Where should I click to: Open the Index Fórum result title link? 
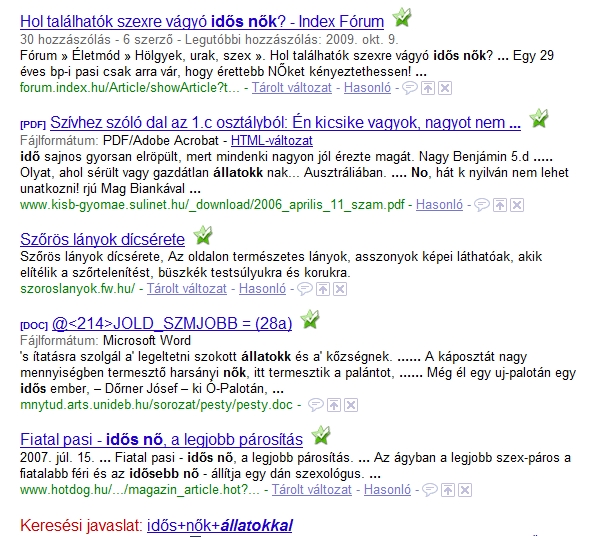point(202,21)
